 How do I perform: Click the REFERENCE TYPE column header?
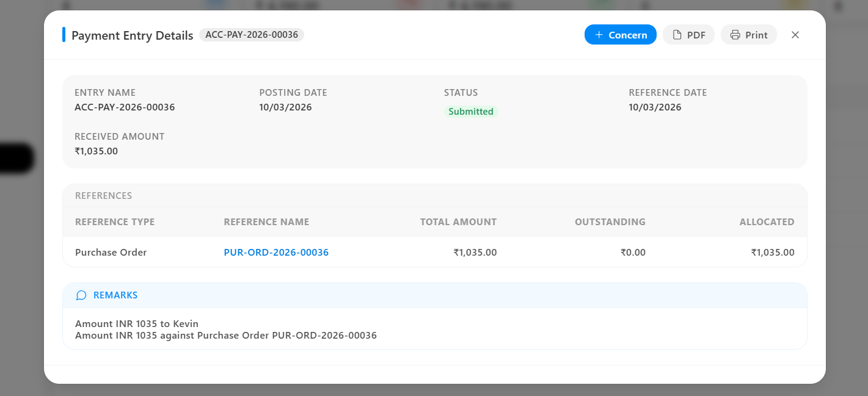115,222
